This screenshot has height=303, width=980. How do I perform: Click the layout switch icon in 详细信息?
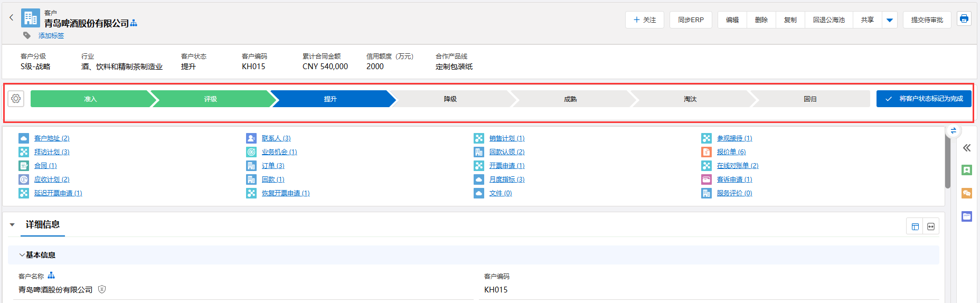tap(915, 226)
